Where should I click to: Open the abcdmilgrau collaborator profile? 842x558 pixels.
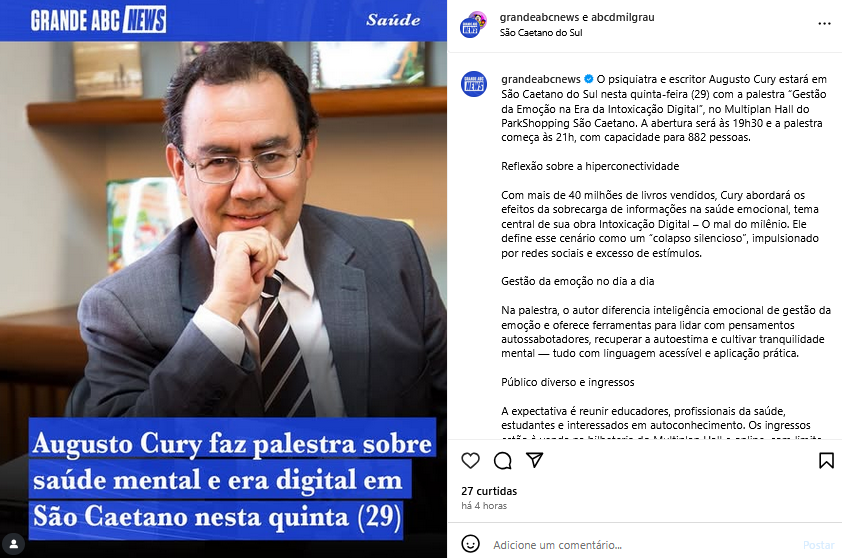[623, 17]
